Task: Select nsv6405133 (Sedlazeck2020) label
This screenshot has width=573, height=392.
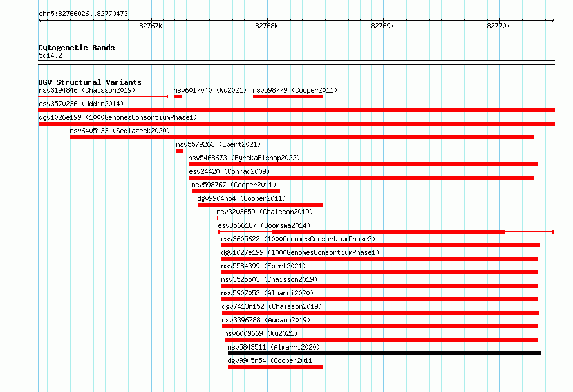Action: tap(120, 131)
